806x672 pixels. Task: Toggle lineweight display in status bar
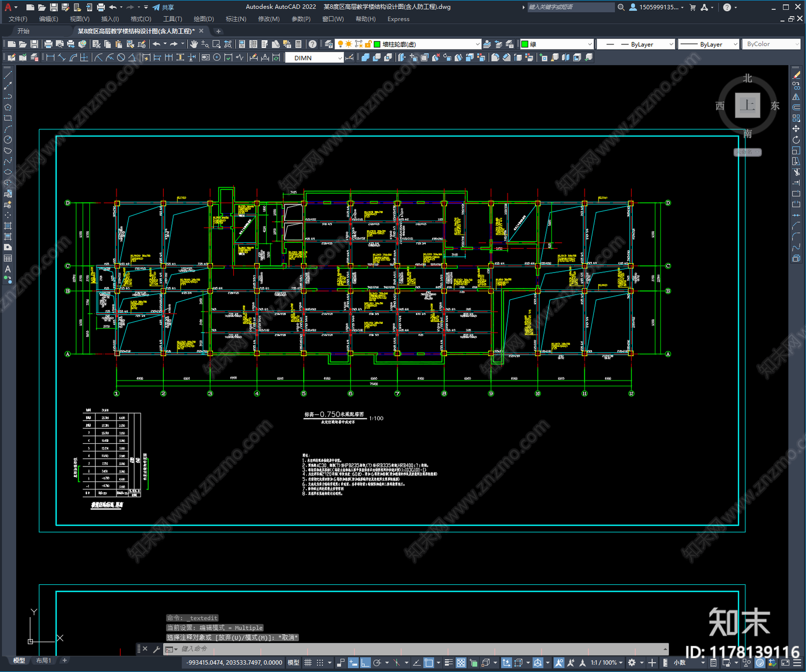click(448, 662)
